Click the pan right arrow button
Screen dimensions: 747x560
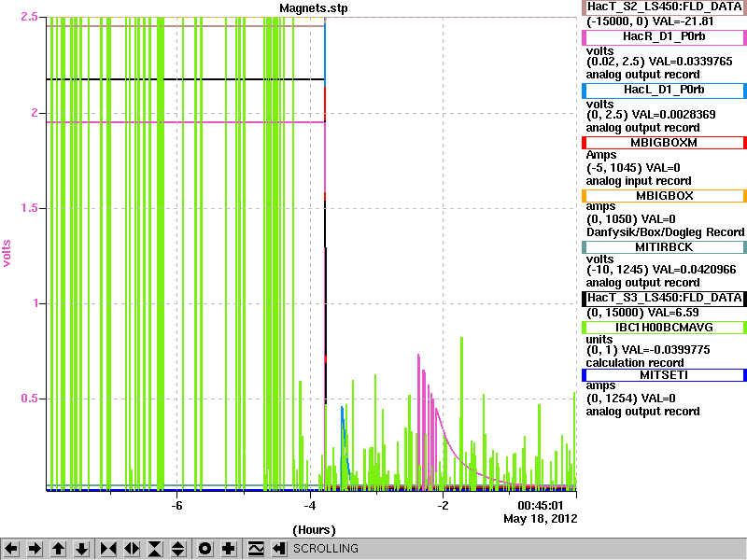(x=35, y=549)
